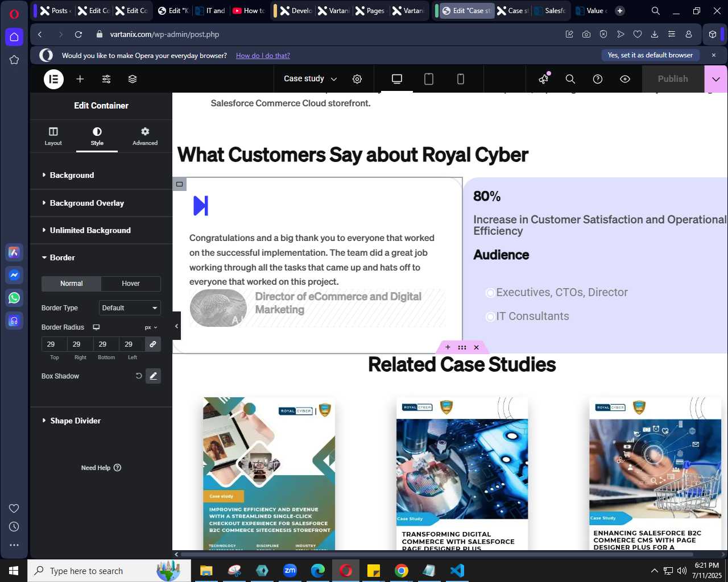Switch to the Layout tab
Screen dimensions: 728x582
coord(53,136)
